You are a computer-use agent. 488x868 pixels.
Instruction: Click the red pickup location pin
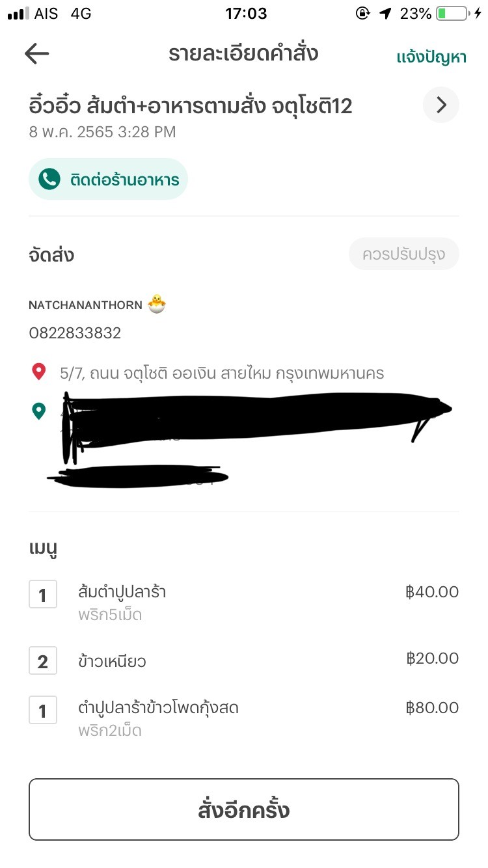[40, 372]
